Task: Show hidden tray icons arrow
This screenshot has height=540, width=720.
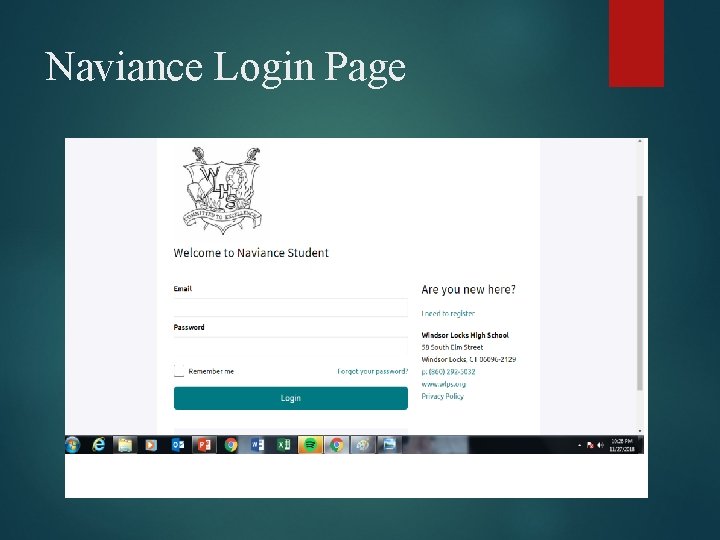Action: point(579,445)
